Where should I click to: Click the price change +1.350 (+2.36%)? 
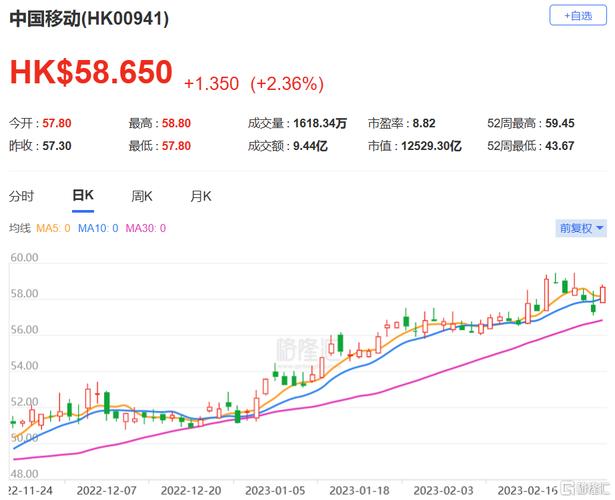pos(254,84)
